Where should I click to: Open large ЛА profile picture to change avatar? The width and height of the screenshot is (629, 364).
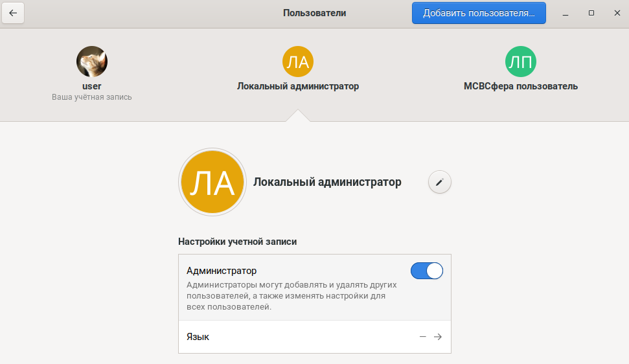pos(212,183)
